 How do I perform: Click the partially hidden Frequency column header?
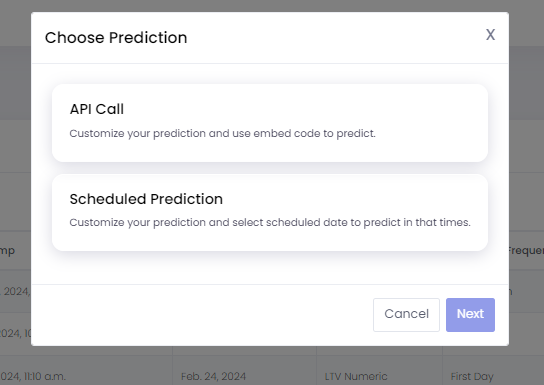(526, 250)
